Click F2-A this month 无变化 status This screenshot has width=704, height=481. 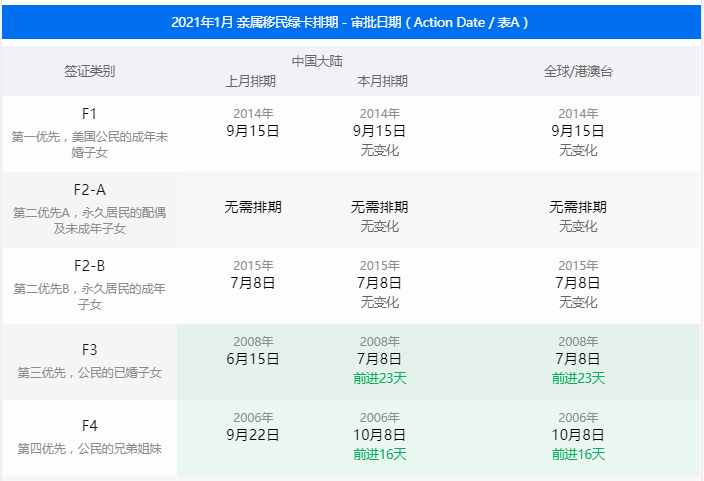380,226
